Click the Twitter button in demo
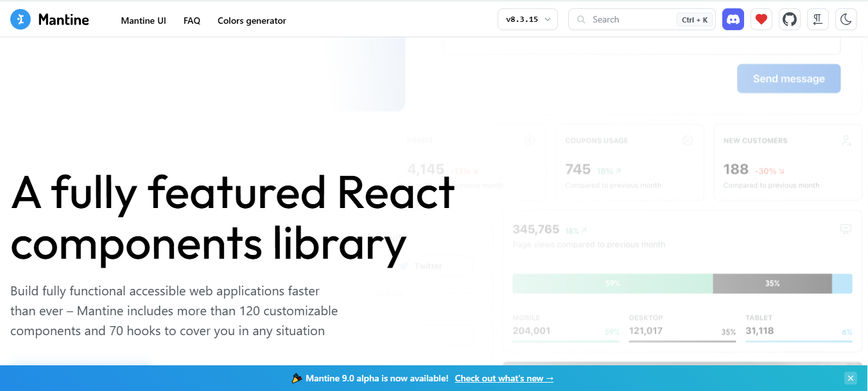868x391 pixels. (x=428, y=266)
